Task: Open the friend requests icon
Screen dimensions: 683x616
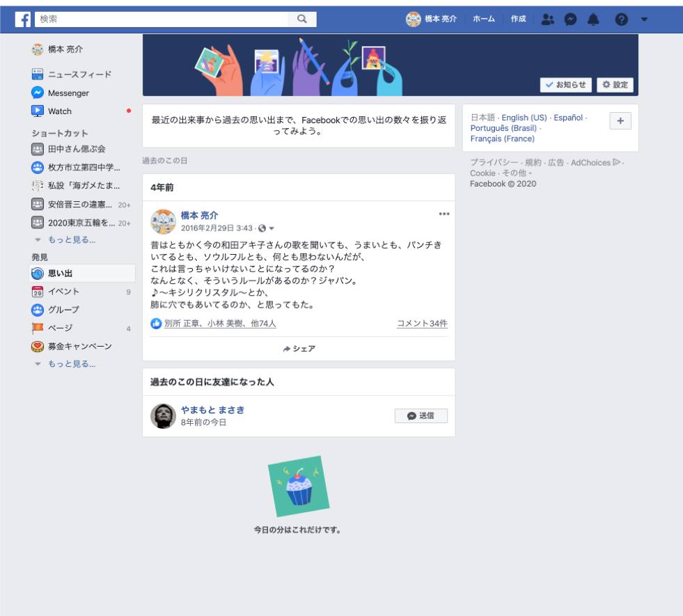Action: 548,19
